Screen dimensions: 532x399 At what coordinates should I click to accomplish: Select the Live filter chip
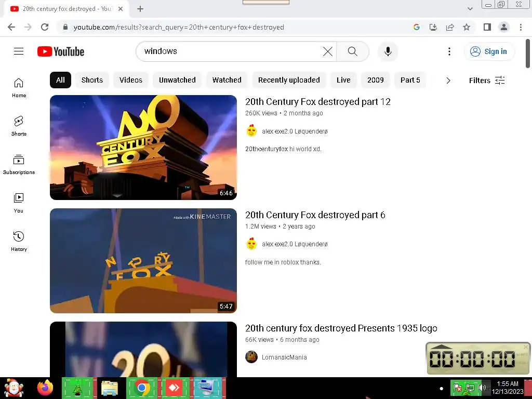click(x=343, y=80)
